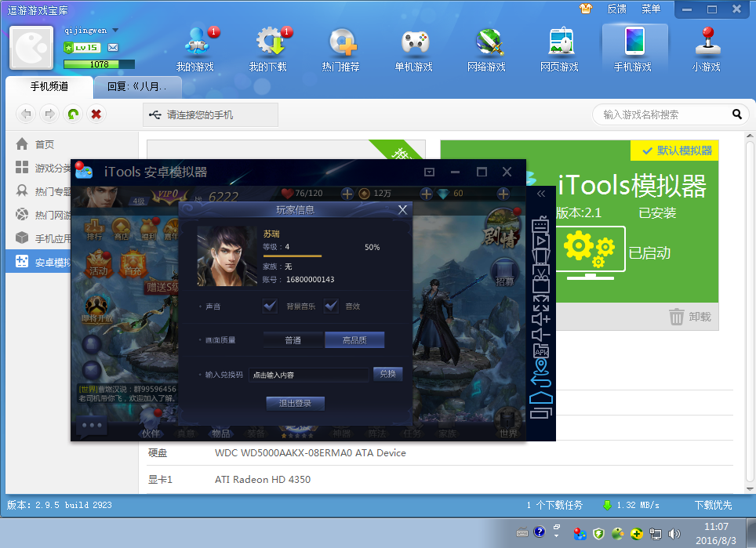Image resolution: width=756 pixels, height=548 pixels.
Task: Open the mail envelope icon beside LV15
Action: click(113, 47)
